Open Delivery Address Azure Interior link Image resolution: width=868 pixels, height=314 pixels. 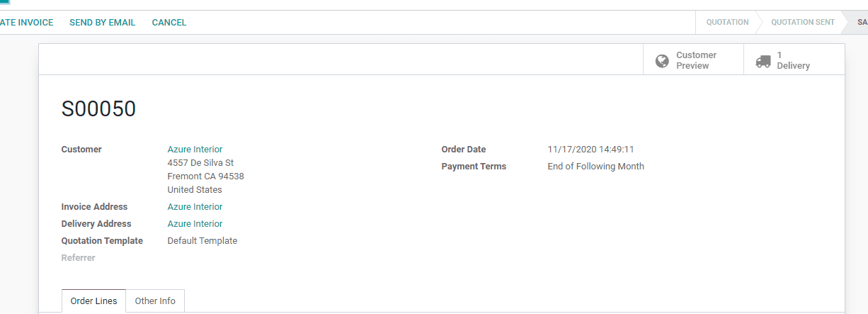195,224
